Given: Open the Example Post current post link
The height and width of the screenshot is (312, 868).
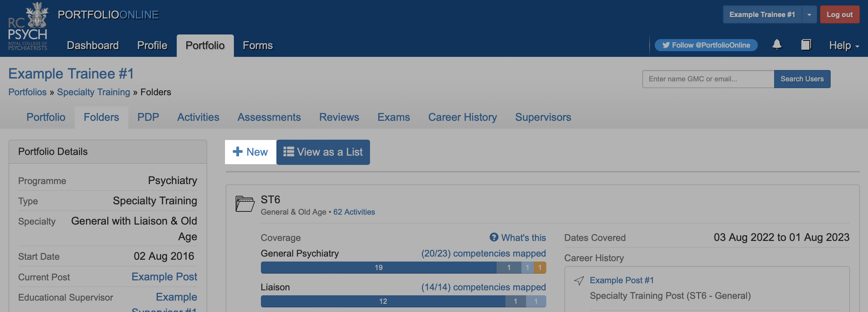Looking at the screenshot, I should [164, 276].
